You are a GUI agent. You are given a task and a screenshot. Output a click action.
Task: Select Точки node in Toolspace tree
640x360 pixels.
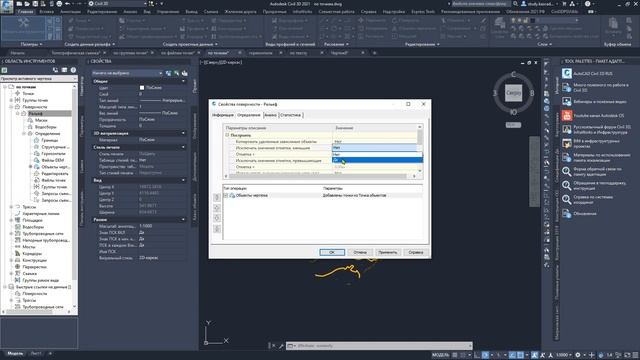(28, 93)
